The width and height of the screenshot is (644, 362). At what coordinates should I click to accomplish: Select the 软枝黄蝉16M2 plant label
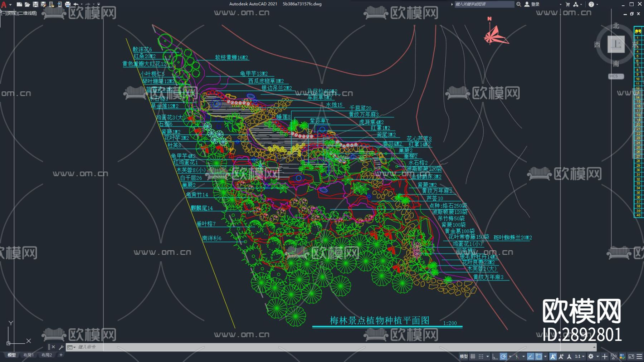[231, 57]
